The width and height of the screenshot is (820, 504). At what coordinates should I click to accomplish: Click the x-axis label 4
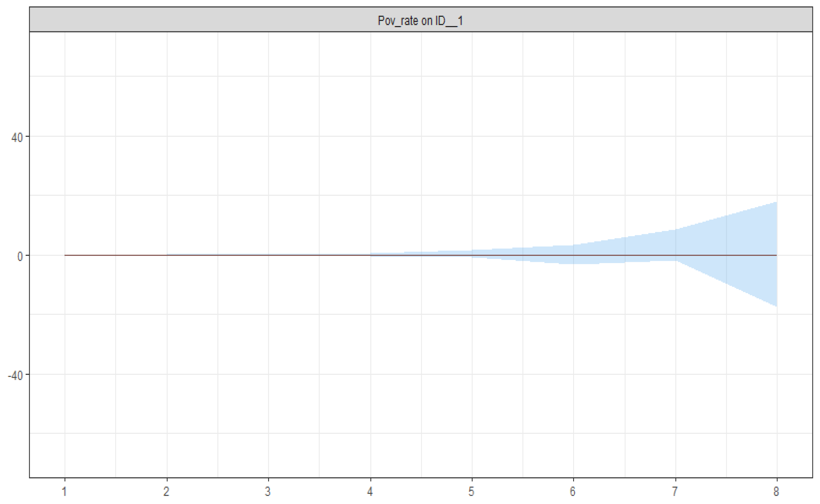[370, 491]
